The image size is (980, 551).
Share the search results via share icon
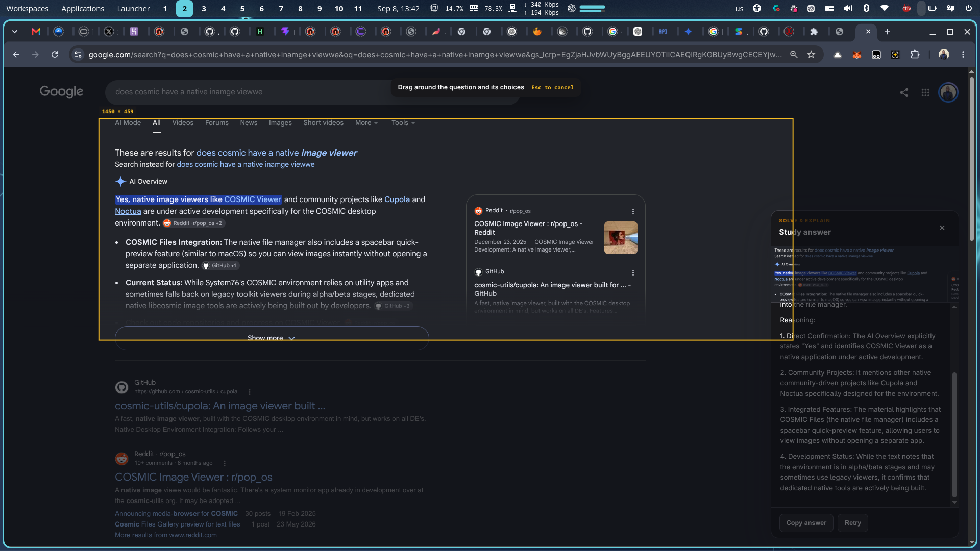pos(904,92)
